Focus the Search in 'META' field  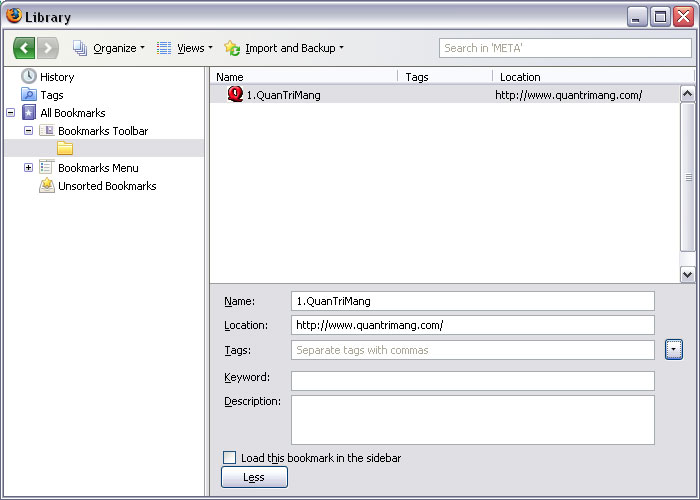click(x=565, y=48)
